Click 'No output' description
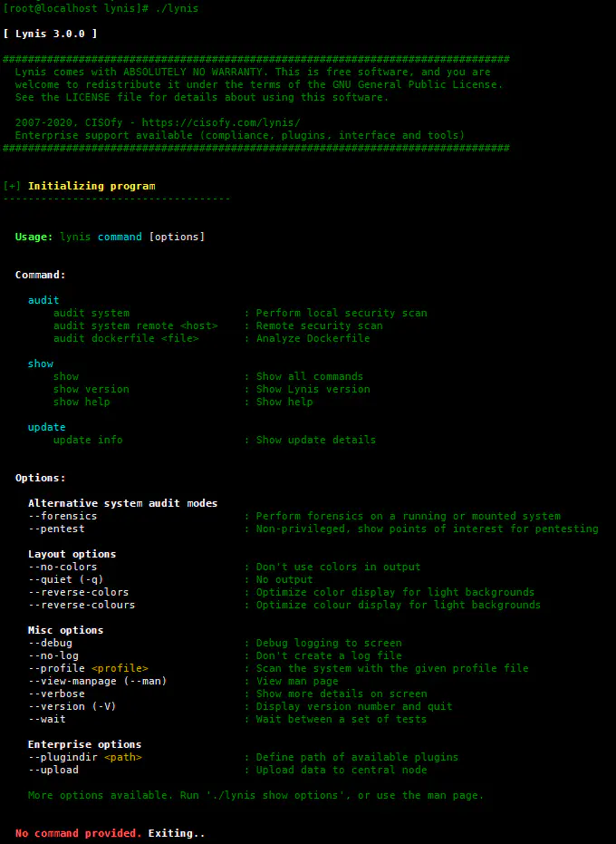 coord(284,579)
